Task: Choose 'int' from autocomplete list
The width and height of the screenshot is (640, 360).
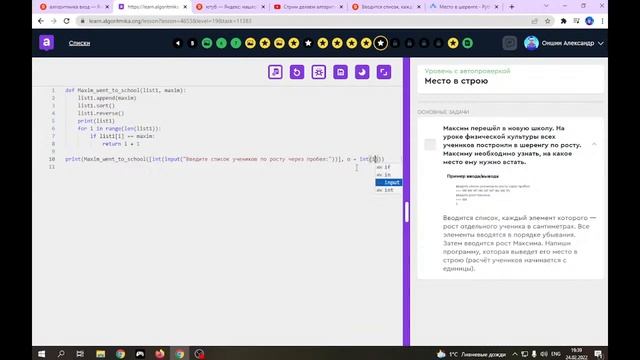Action: pos(388,190)
